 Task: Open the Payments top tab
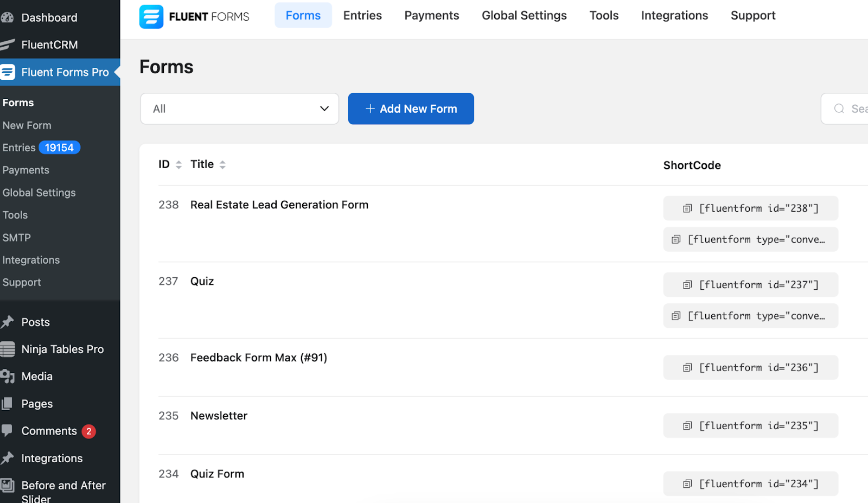click(432, 15)
